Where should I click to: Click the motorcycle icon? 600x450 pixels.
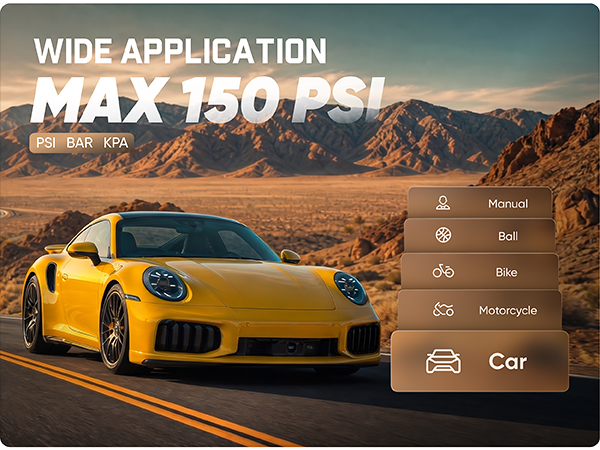click(x=443, y=309)
